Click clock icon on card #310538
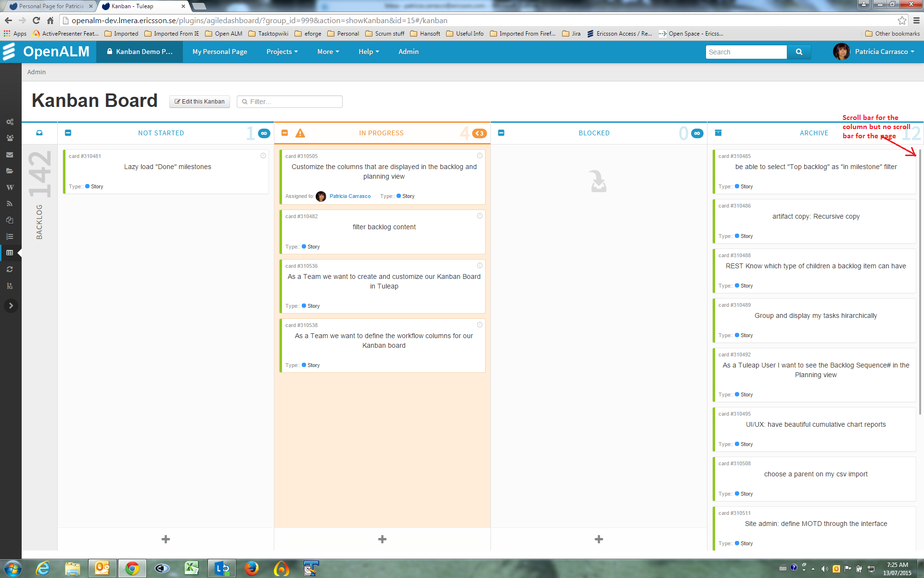This screenshot has height=578, width=924. 480,325
